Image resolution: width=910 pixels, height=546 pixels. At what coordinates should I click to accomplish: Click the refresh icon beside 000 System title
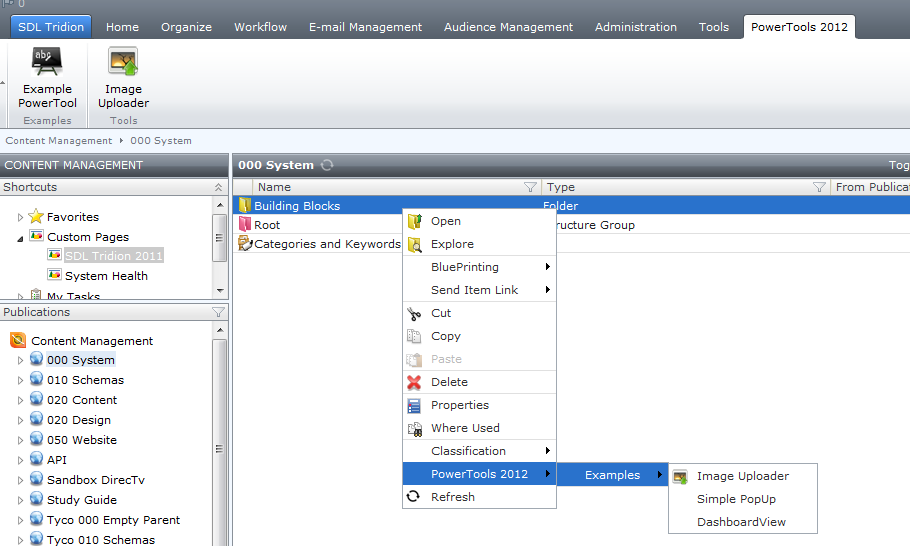pyautogui.click(x=326, y=165)
